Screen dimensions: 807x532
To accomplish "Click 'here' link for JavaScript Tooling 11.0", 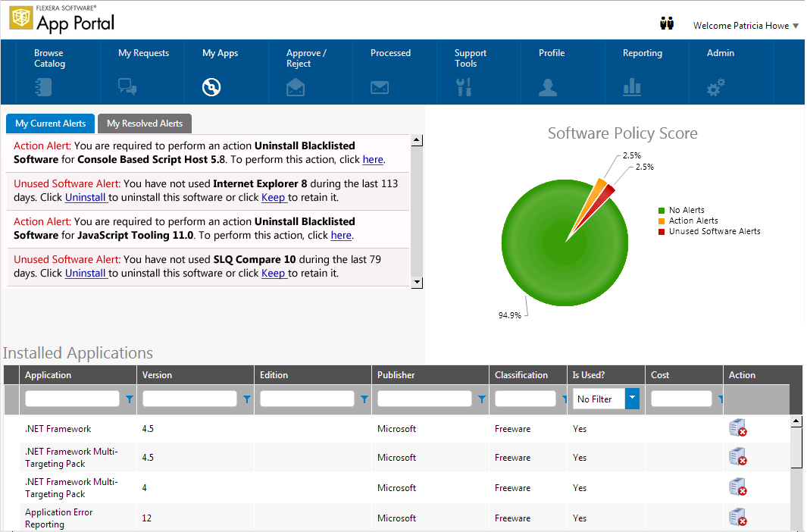I will (341, 235).
